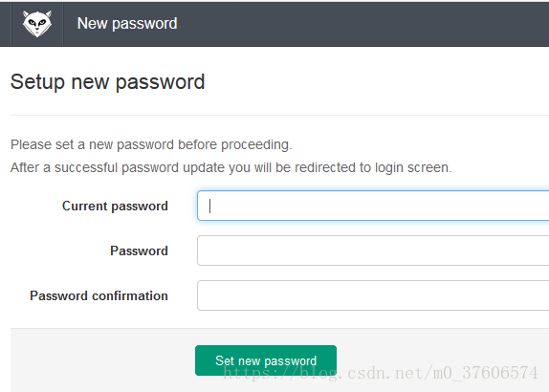
Task: Click the GitLab fox logo icon
Action: click(x=37, y=24)
